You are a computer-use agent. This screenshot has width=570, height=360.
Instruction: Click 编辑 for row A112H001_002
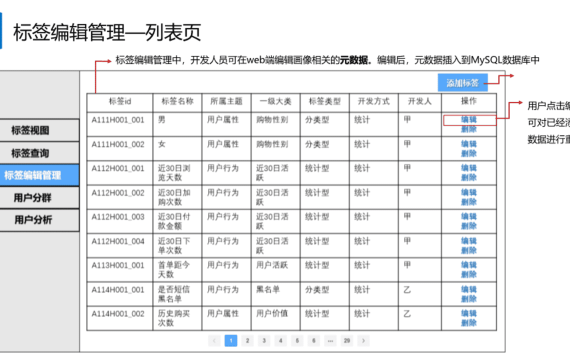point(469,192)
